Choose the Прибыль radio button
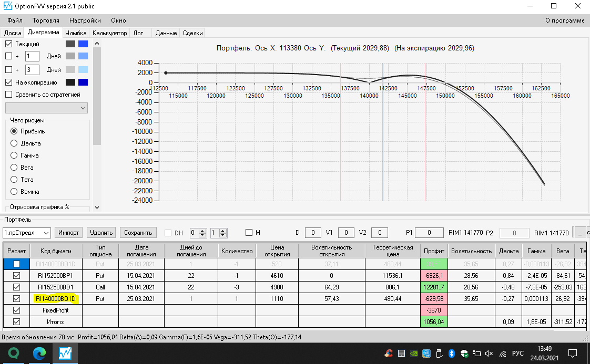The height and width of the screenshot is (364, 590). click(x=14, y=131)
